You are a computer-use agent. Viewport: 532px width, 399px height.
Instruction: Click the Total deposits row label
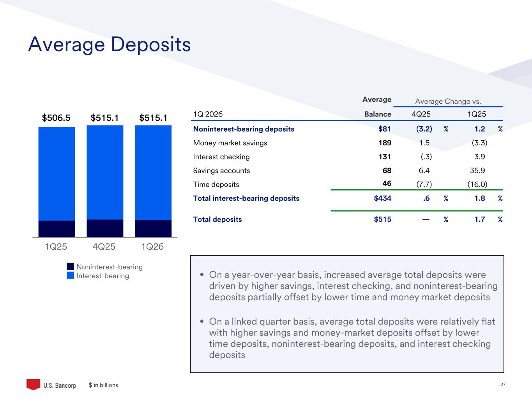(217, 219)
